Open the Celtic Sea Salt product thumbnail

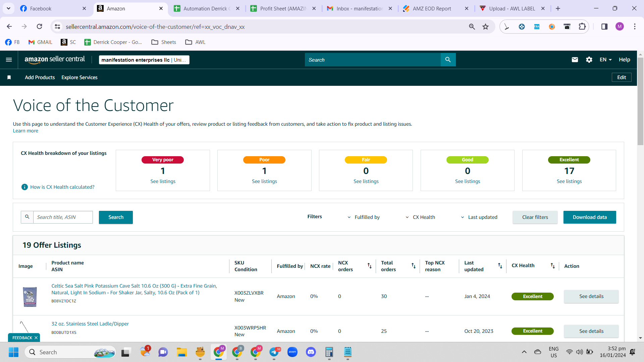tap(30, 297)
